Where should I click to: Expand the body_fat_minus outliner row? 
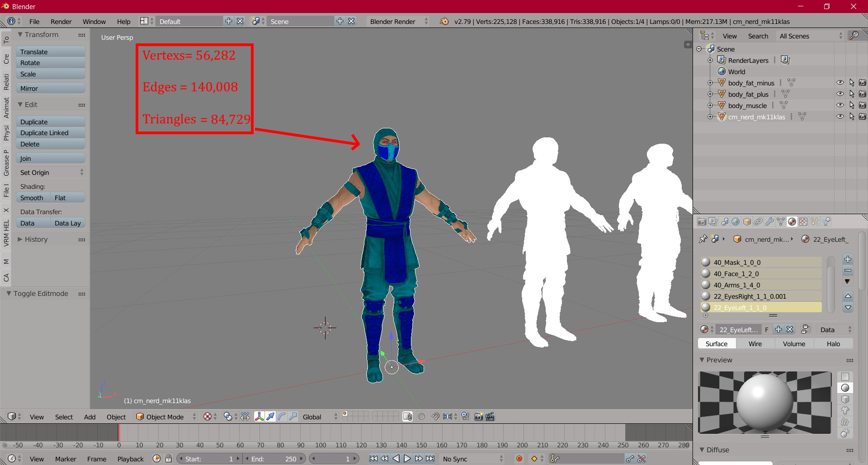click(x=710, y=83)
